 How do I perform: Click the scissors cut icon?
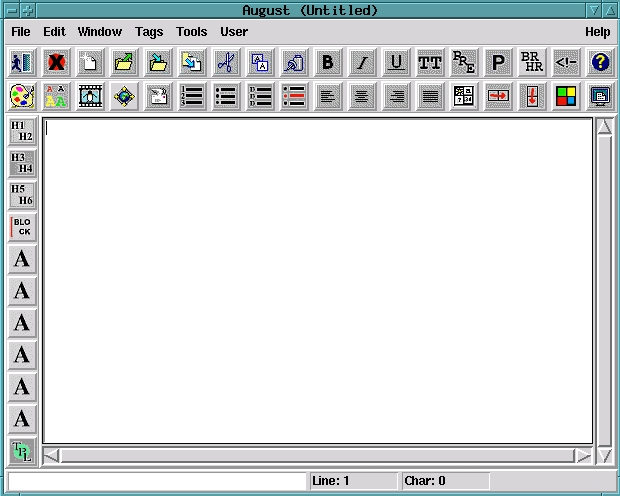point(225,62)
